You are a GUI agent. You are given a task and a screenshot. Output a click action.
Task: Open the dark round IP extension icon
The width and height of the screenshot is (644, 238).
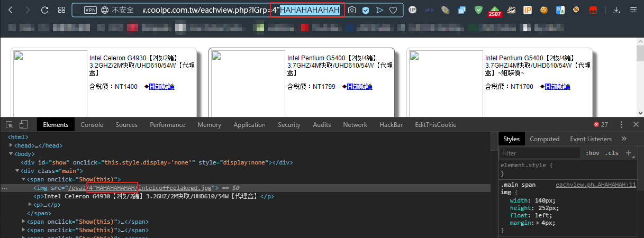(x=413, y=10)
